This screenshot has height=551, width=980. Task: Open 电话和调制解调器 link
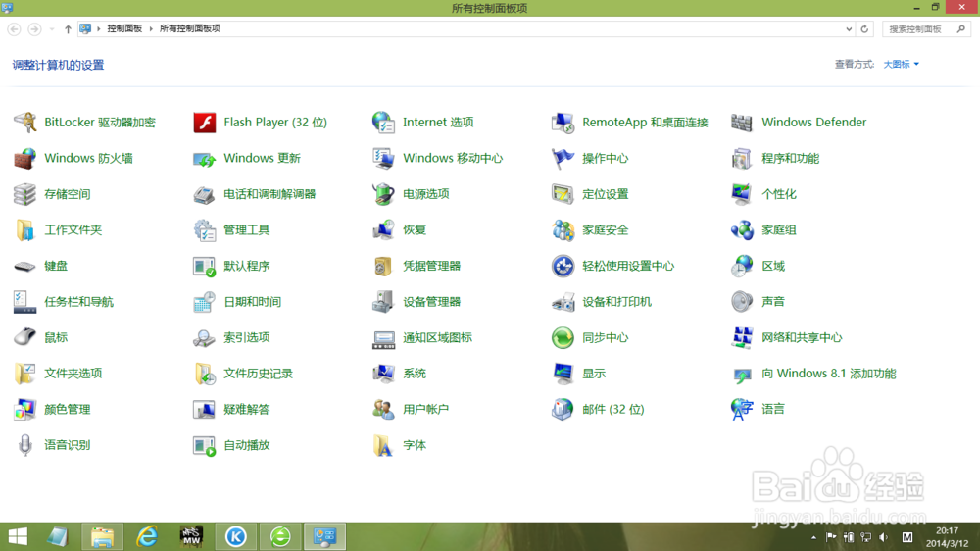click(x=269, y=194)
